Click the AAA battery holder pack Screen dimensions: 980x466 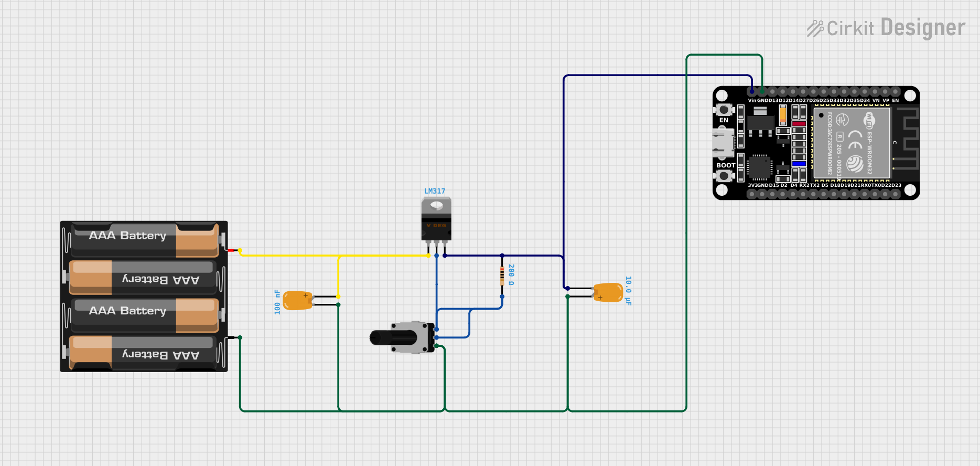pos(144,296)
